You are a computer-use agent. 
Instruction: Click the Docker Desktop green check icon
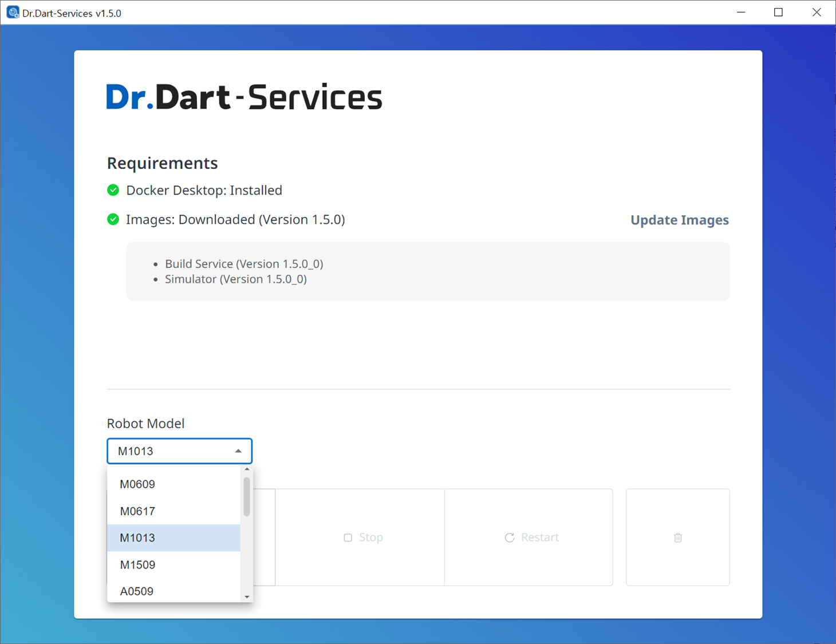pyautogui.click(x=113, y=190)
